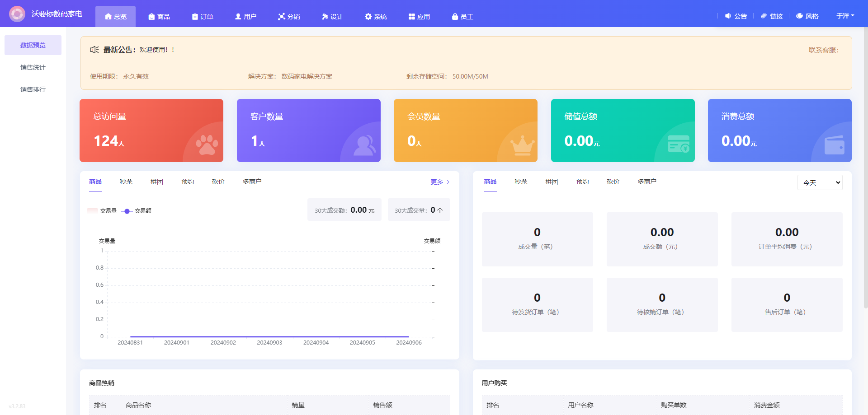868x415 pixels.
Task: Click the lock icon beside 员工
Action: tap(455, 17)
